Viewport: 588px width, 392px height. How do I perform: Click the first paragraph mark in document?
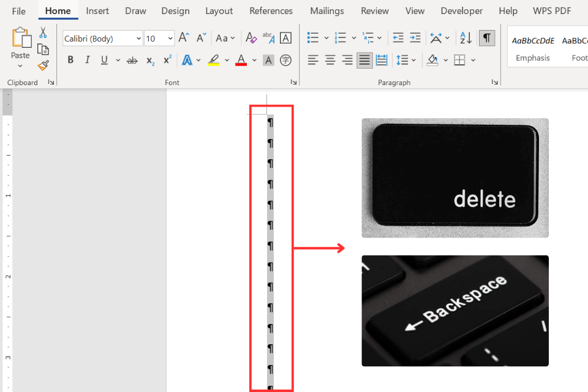(270, 123)
